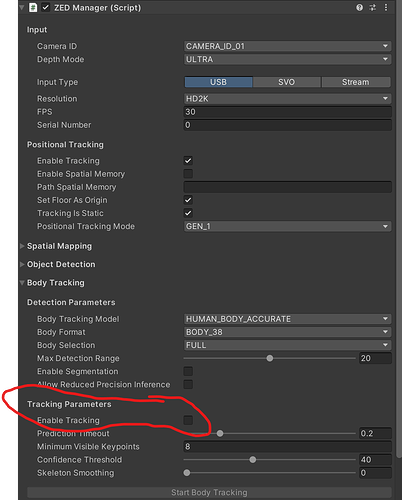Open the Body Tracking Model dropdown
The height and width of the screenshot is (500, 402).
click(287, 319)
